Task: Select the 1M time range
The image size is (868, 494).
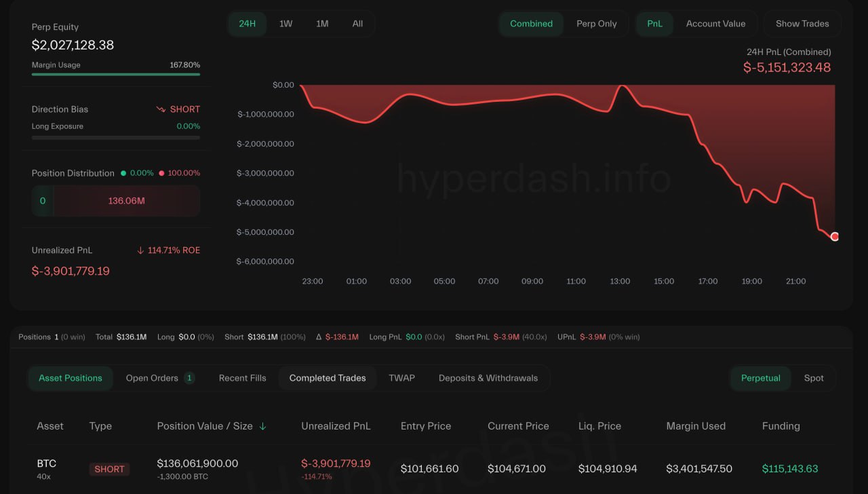Action: (x=322, y=24)
